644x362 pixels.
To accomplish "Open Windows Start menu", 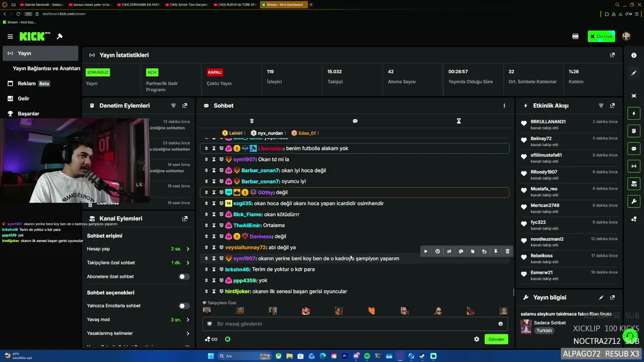I will 211,356.
